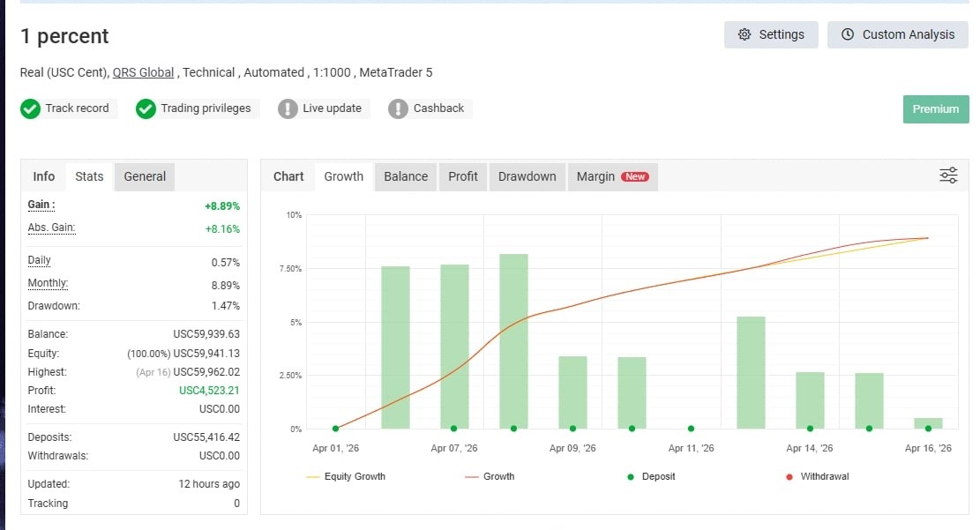Toggle Growth line in chart legend
The height and width of the screenshot is (530, 980).
(x=490, y=476)
